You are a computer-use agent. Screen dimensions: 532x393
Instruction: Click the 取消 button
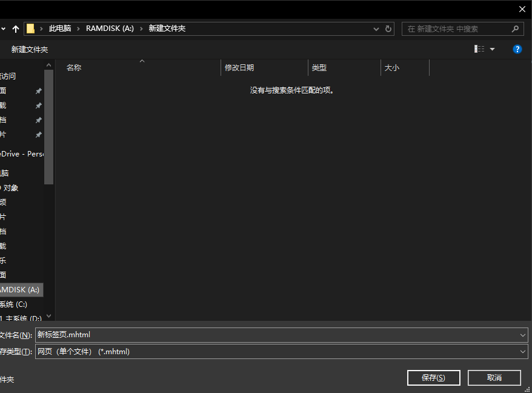(494, 378)
